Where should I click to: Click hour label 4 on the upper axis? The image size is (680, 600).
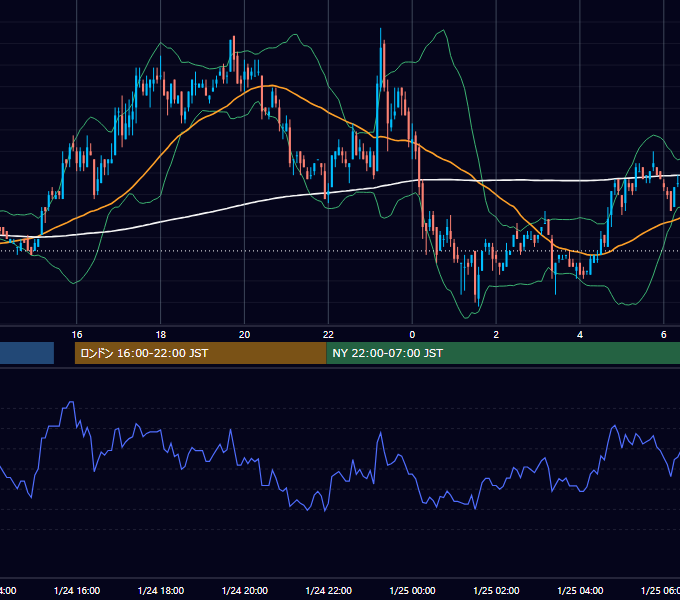pos(580,335)
